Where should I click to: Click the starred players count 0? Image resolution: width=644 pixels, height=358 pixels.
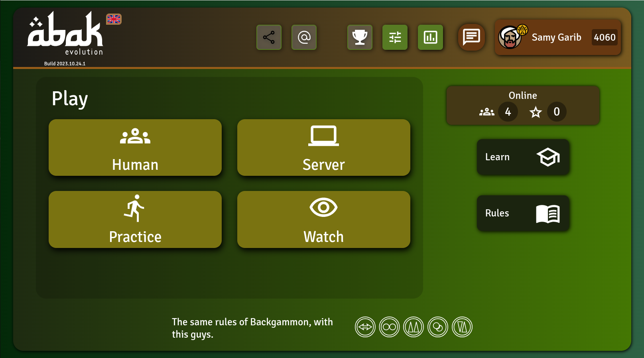(x=557, y=112)
